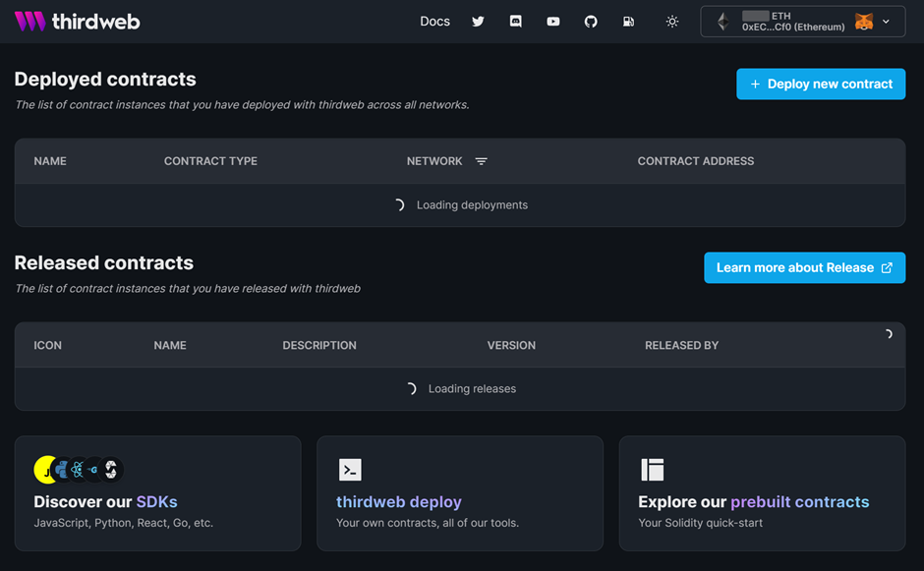Toggle light mode sun icon
Screen dimensions: 924x571
672,22
